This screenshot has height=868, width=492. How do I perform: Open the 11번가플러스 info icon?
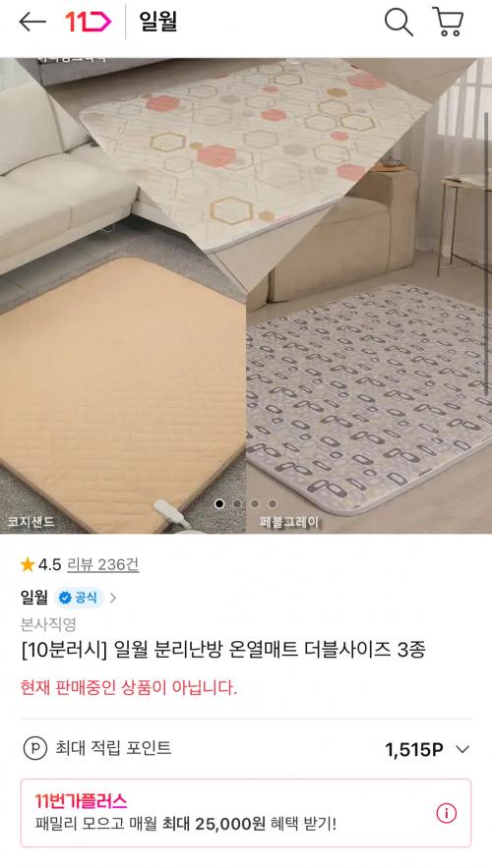click(446, 813)
